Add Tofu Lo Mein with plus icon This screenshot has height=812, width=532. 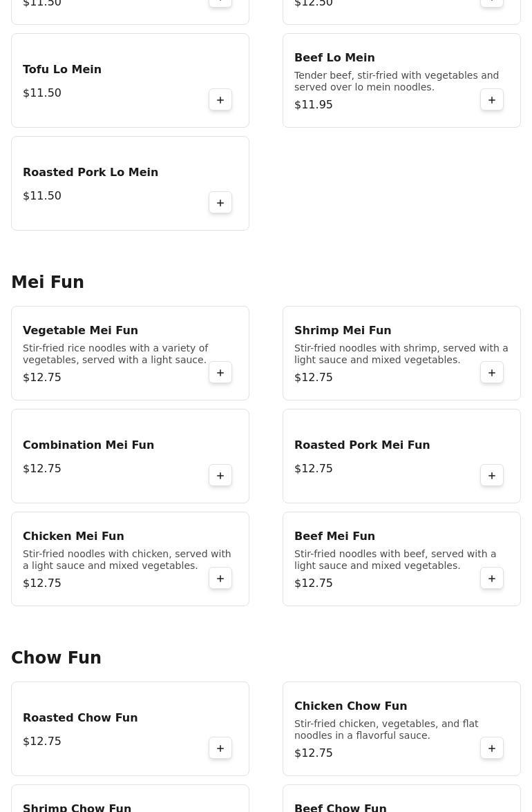tap(220, 100)
